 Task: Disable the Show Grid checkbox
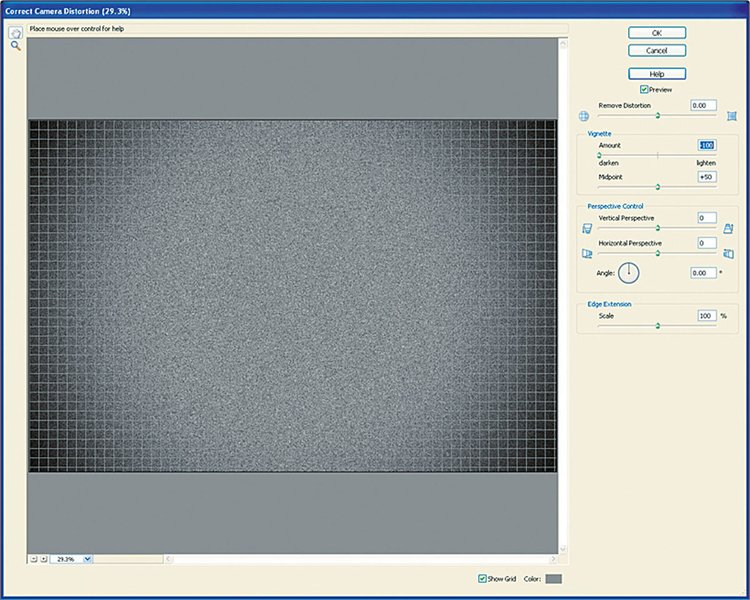tap(482, 579)
